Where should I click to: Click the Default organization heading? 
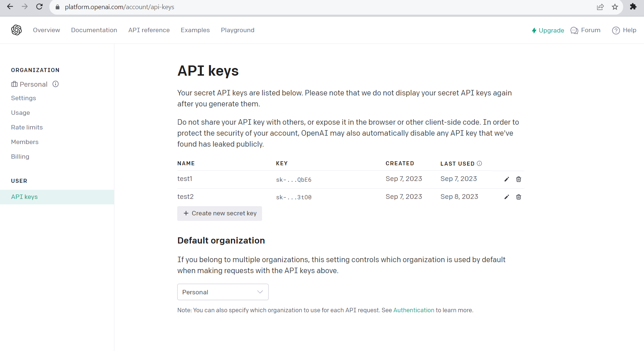(221, 241)
